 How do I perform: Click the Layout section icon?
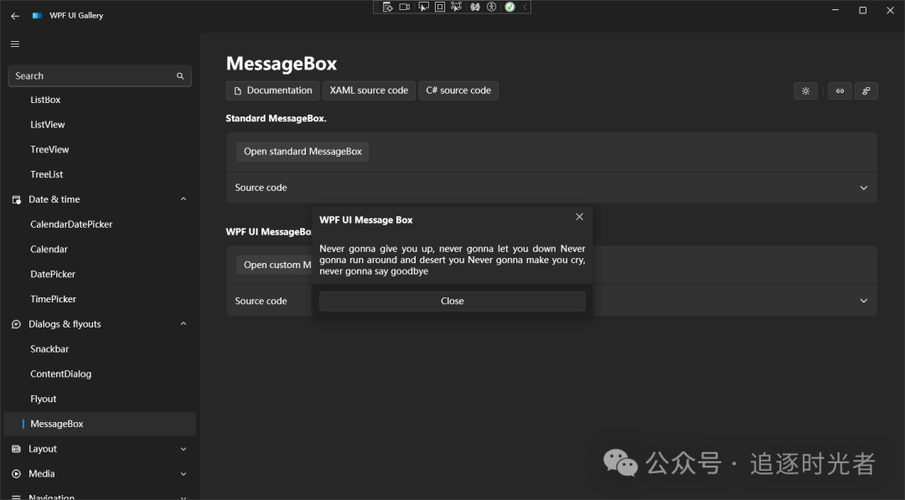[x=16, y=449]
